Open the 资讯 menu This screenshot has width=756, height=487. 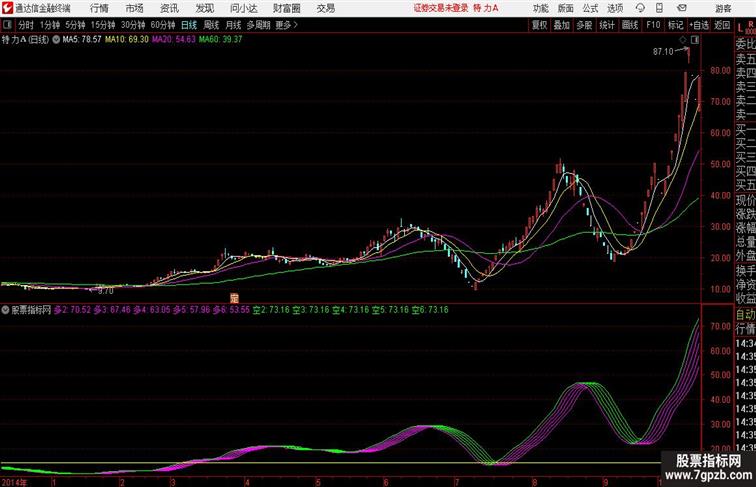tap(169, 8)
